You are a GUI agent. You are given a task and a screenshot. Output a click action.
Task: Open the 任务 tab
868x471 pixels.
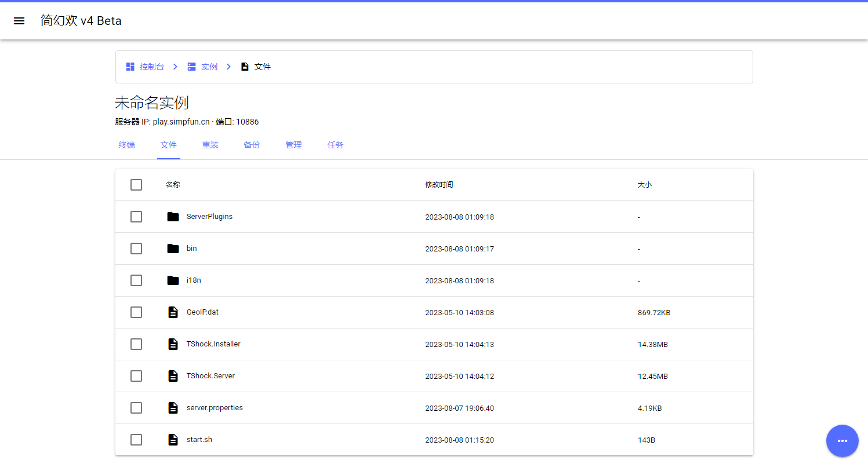click(x=335, y=145)
